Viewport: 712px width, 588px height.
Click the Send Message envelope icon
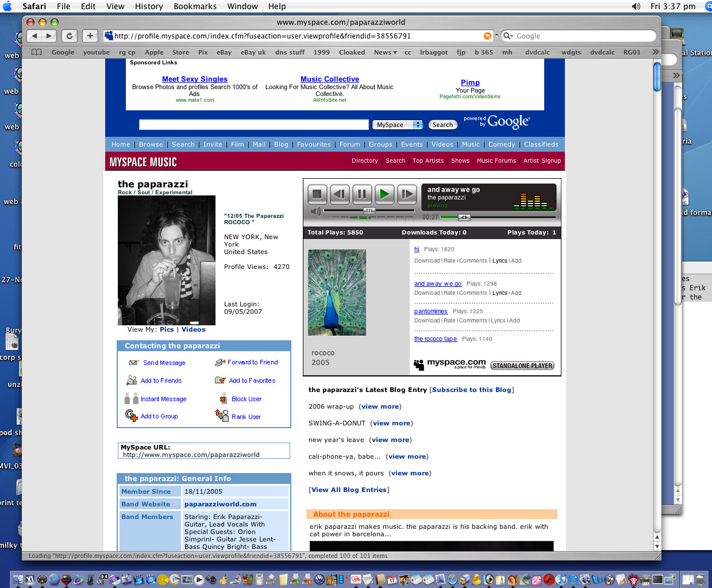[x=134, y=363]
